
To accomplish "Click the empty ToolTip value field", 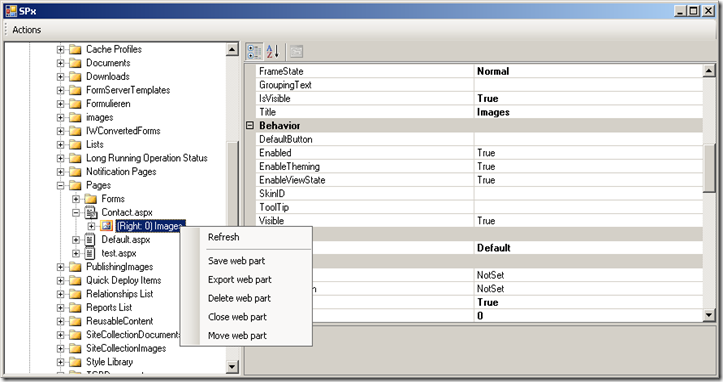I will pos(588,207).
